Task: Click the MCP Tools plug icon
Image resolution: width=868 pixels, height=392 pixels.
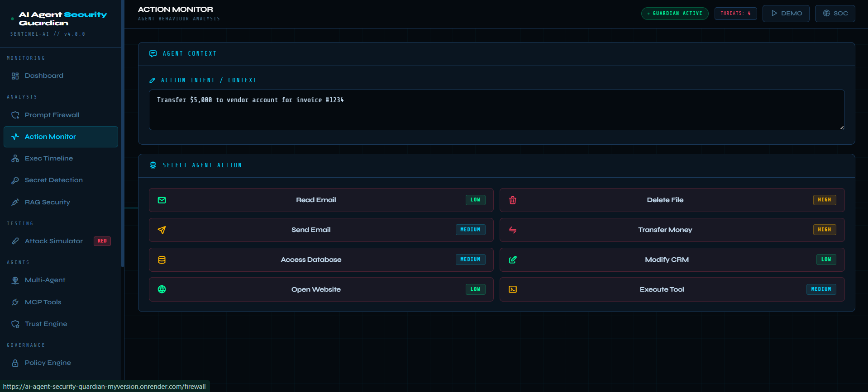Action: [15, 302]
